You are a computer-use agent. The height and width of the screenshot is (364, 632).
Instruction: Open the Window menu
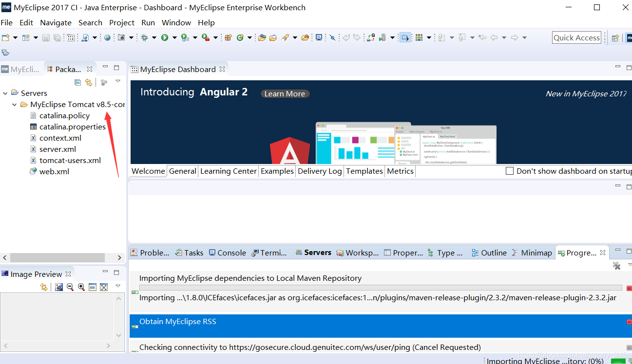[176, 22]
